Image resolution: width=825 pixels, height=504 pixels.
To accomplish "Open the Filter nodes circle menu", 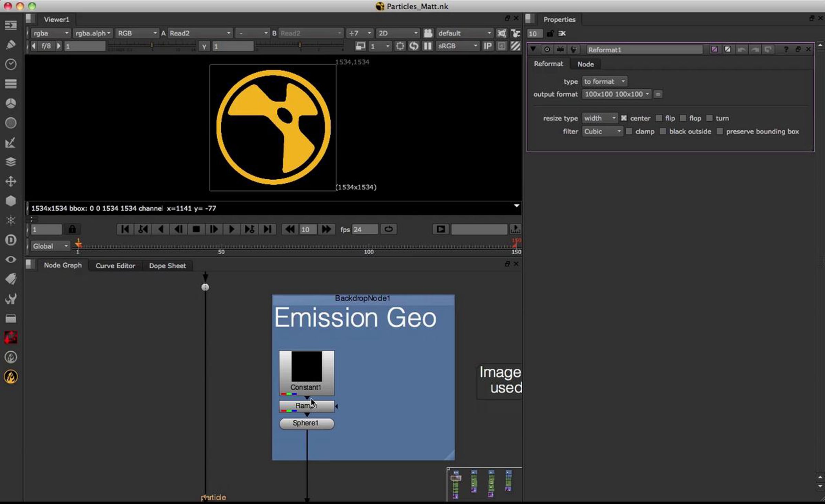I will pos(11,123).
